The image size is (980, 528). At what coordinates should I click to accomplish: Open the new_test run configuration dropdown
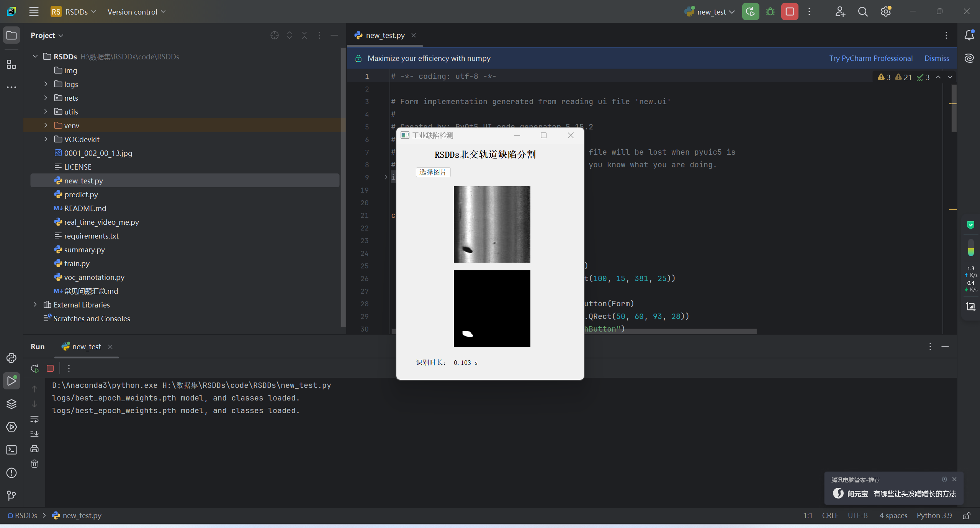click(x=711, y=12)
